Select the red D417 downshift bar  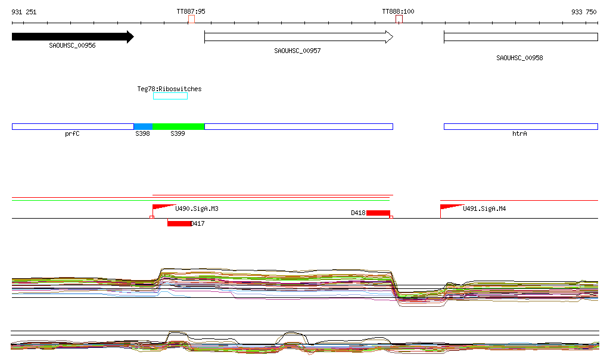click(179, 223)
